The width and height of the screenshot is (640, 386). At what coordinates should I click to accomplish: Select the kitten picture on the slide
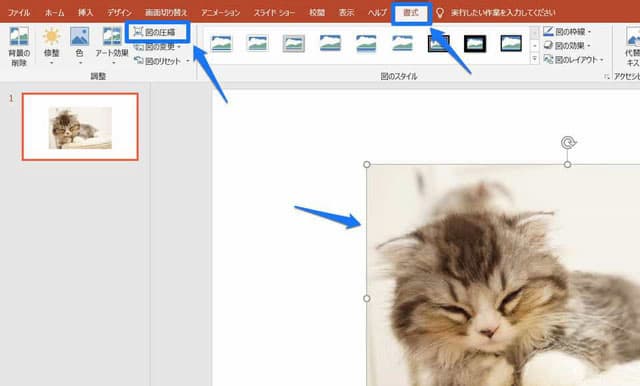(x=503, y=275)
